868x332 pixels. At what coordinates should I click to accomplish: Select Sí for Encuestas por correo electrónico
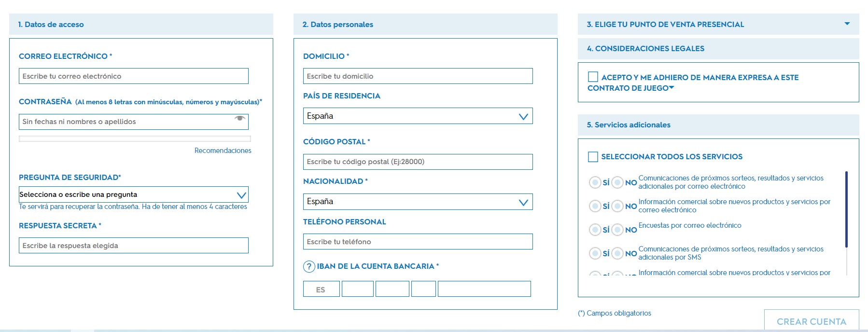click(595, 230)
